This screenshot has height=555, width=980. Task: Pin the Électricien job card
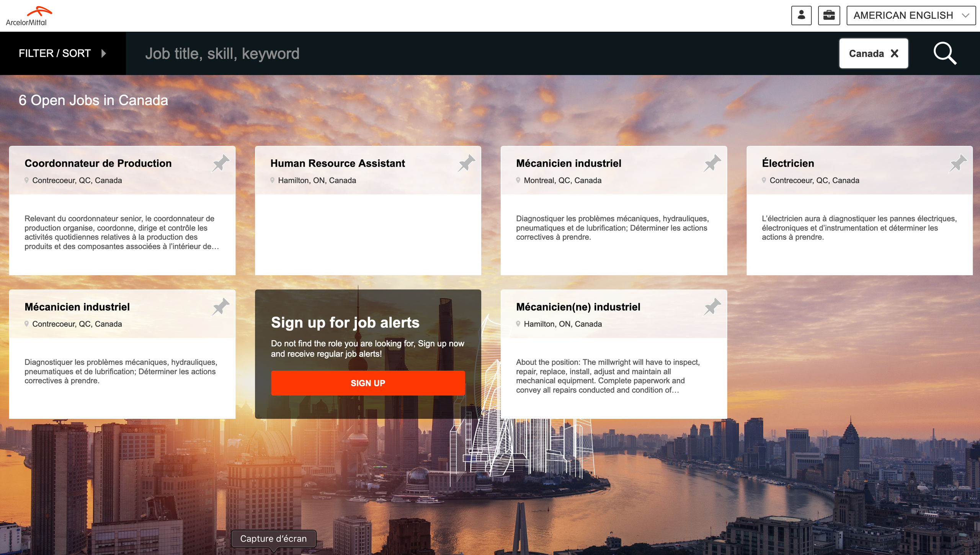point(958,163)
